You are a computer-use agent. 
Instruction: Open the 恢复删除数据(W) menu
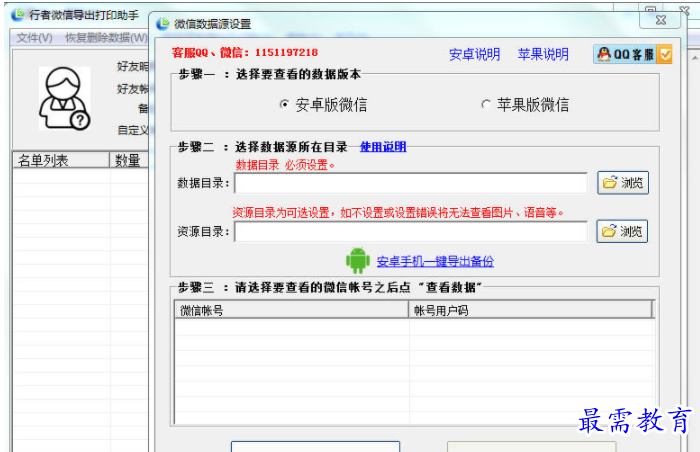(x=106, y=38)
